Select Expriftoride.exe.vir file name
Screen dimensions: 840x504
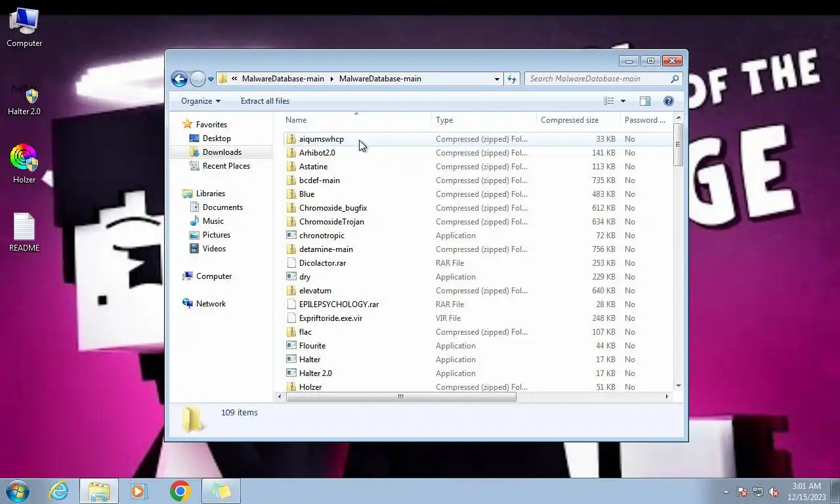pos(331,318)
